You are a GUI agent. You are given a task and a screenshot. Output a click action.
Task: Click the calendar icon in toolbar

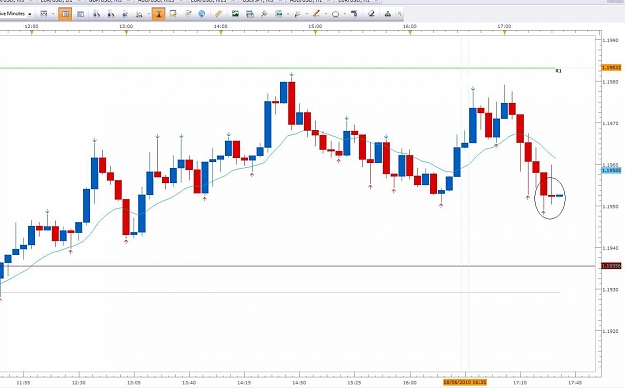250,14
